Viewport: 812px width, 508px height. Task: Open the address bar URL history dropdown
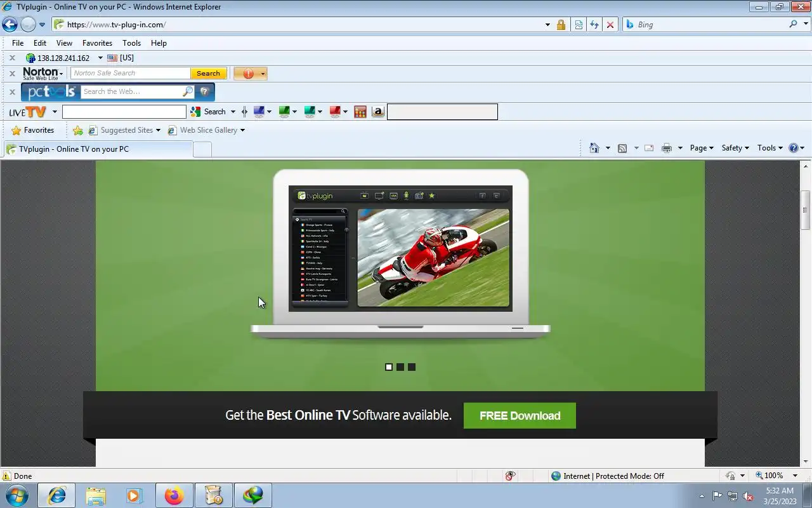click(547, 25)
